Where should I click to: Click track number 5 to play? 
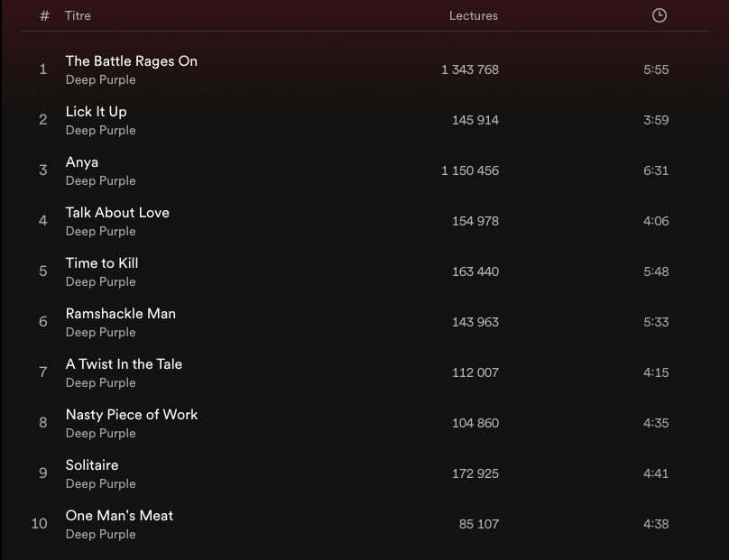click(42, 271)
